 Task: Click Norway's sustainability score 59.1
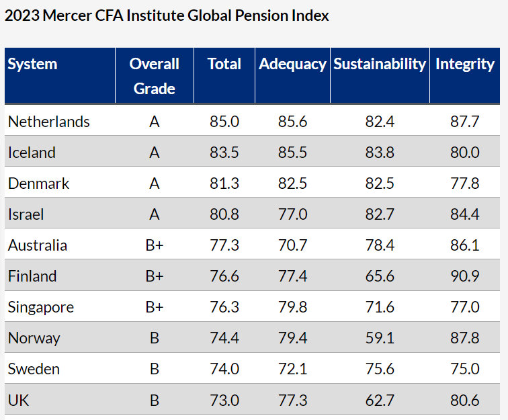pos(380,338)
